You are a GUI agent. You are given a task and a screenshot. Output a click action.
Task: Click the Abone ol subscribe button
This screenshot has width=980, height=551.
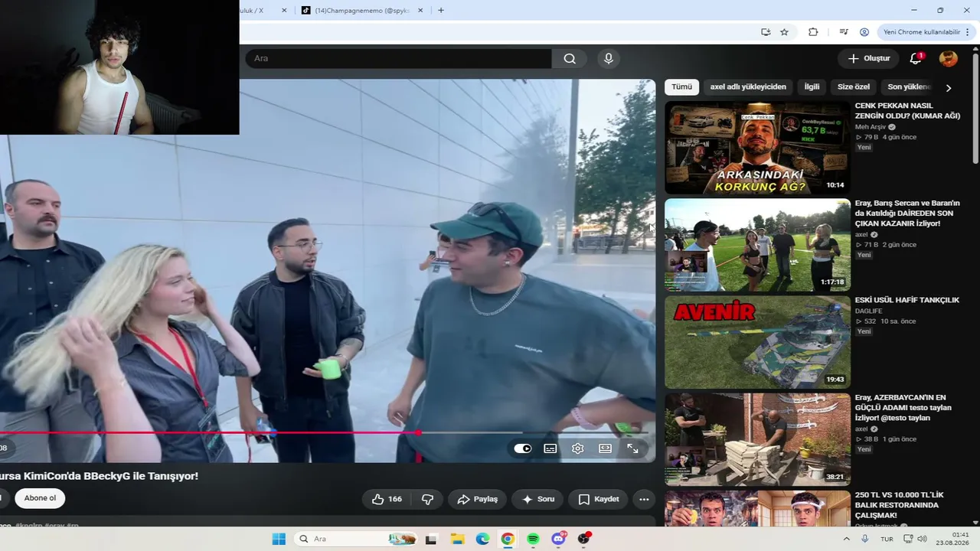40,498
